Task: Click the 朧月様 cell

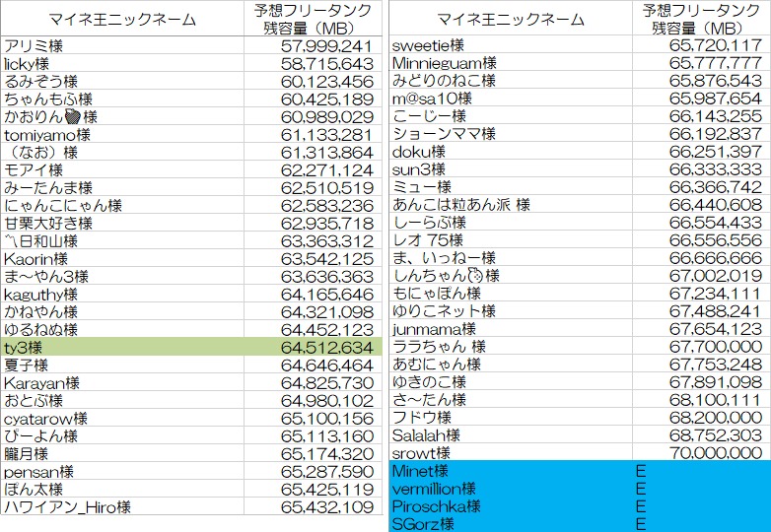Action: (122, 453)
